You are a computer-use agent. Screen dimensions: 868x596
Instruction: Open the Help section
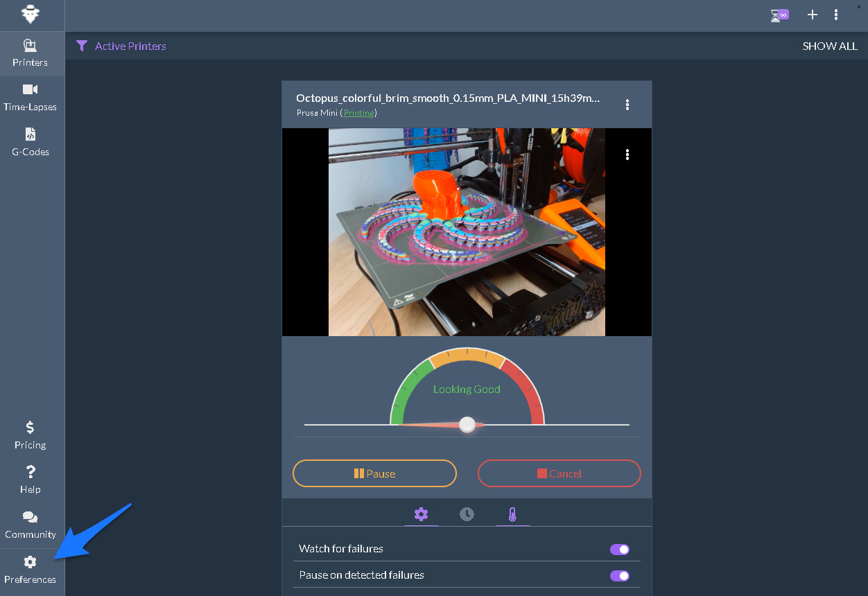tap(31, 480)
